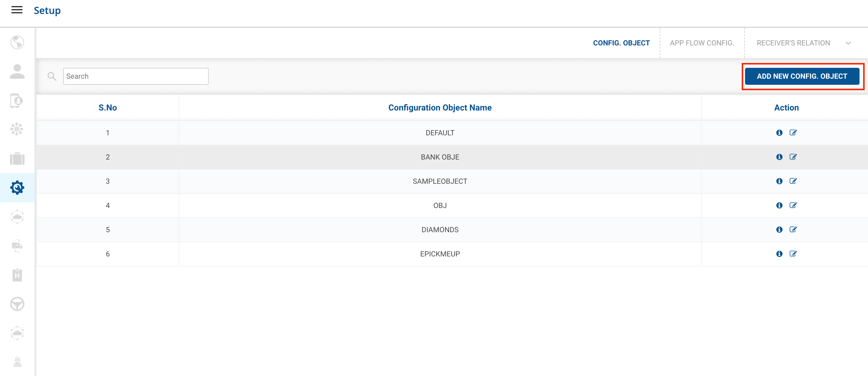
Task: Click the steering wheel sidebar icon
Action: 17,304
